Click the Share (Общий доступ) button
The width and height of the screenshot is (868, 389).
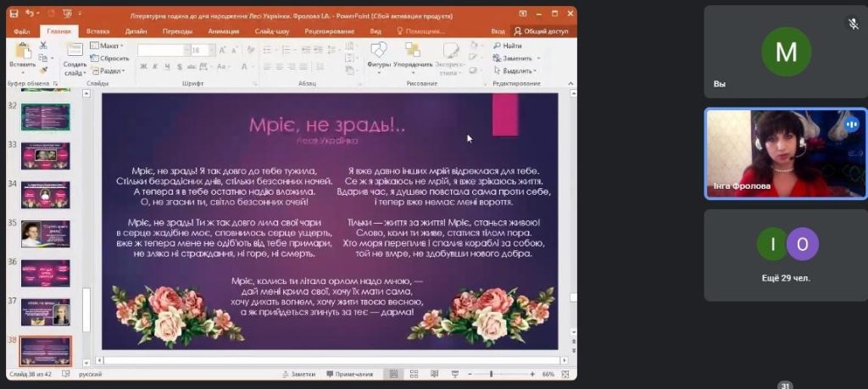pyautogui.click(x=541, y=31)
